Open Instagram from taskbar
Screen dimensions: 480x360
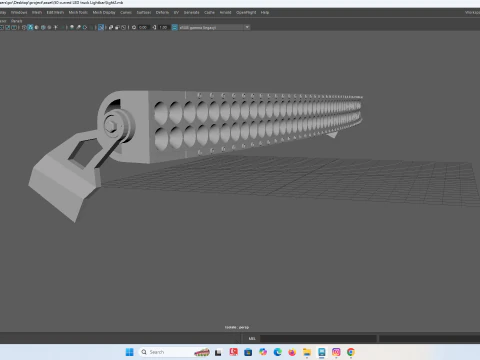[336, 352]
